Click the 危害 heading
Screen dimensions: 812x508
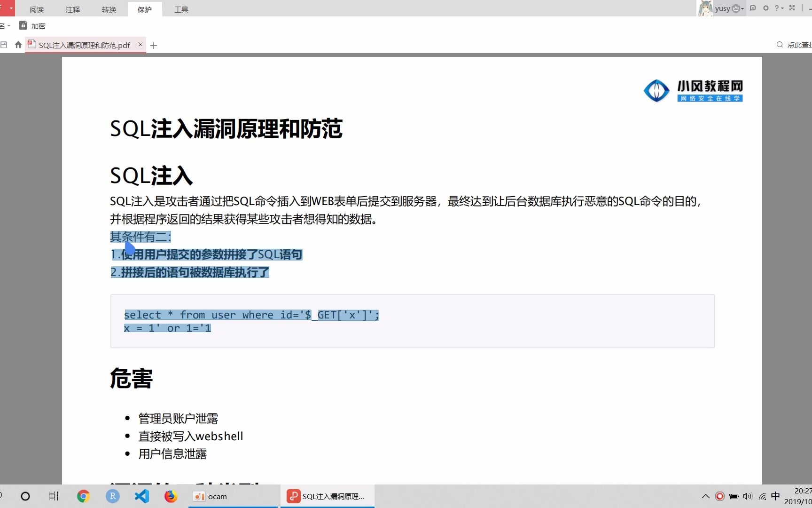point(131,379)
